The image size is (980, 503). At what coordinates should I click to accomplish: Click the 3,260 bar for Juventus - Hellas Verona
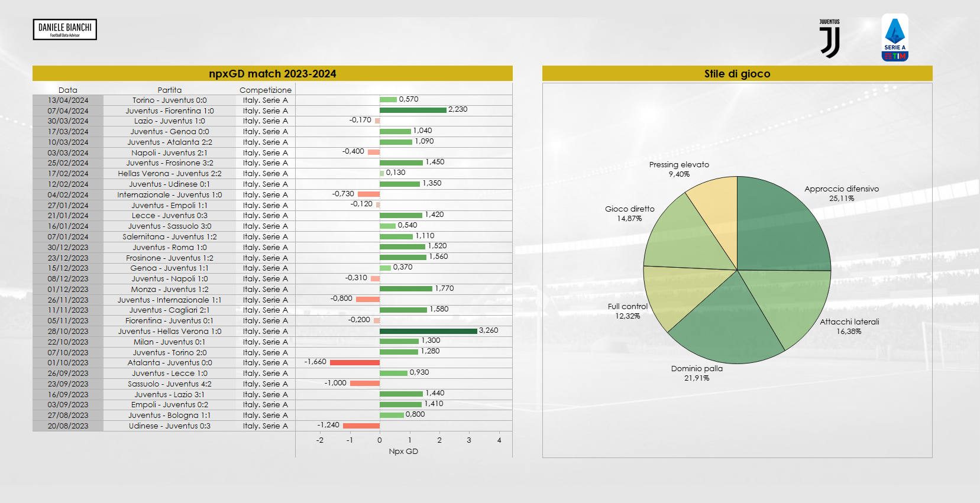click(428, 331)
